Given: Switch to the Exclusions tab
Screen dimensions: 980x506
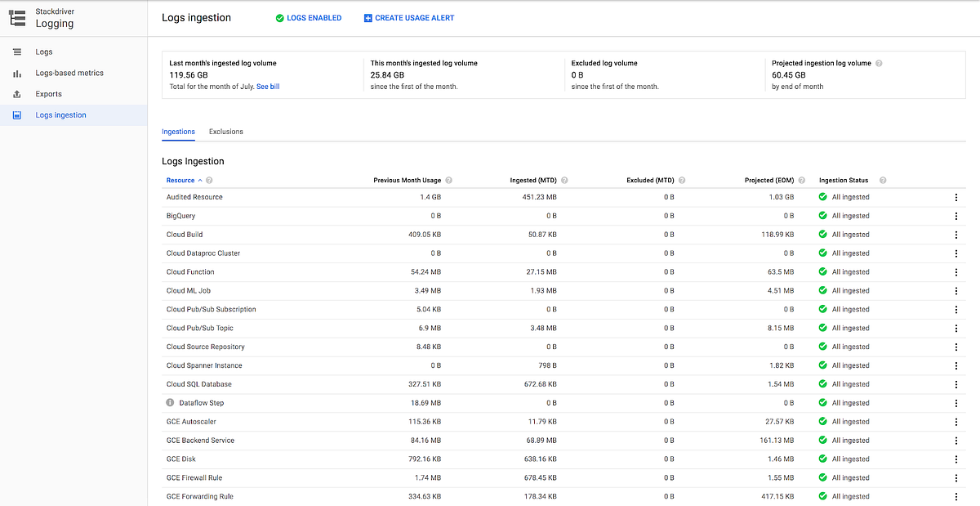Looking at the screenshot, I should [x=225, y=132].
